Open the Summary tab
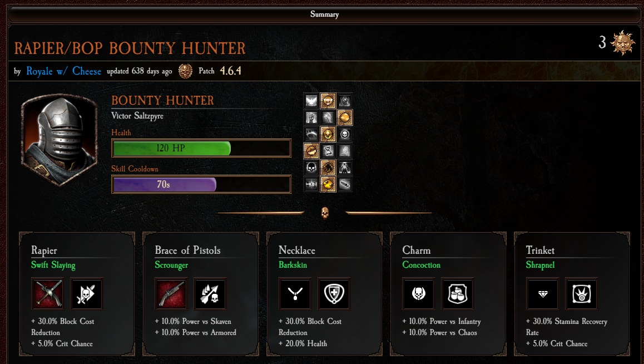The image size is (644, 364). [324, 14]
